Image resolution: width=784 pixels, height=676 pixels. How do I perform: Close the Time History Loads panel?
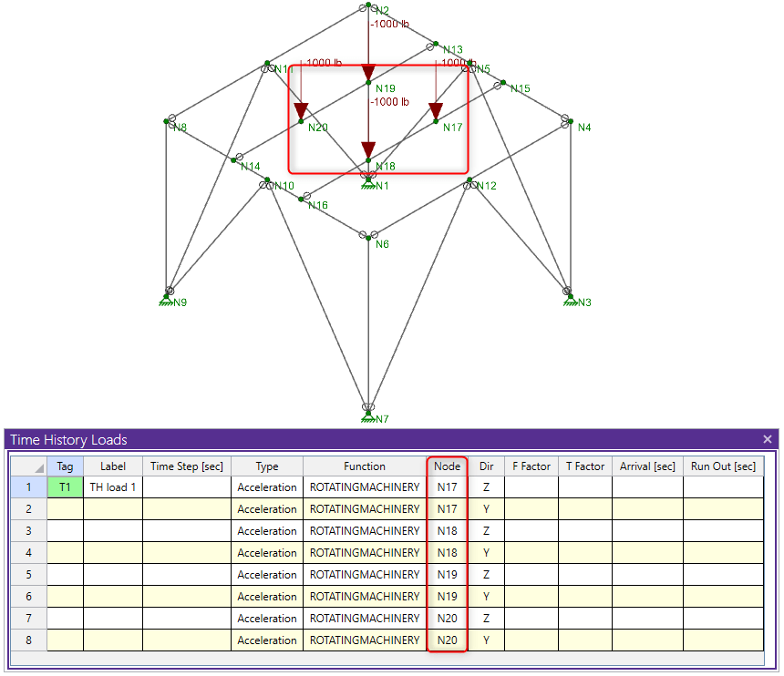767,439
